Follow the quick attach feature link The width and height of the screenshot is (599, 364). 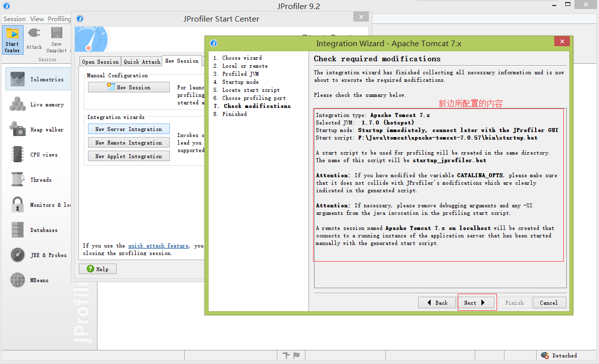click(158, 246)
